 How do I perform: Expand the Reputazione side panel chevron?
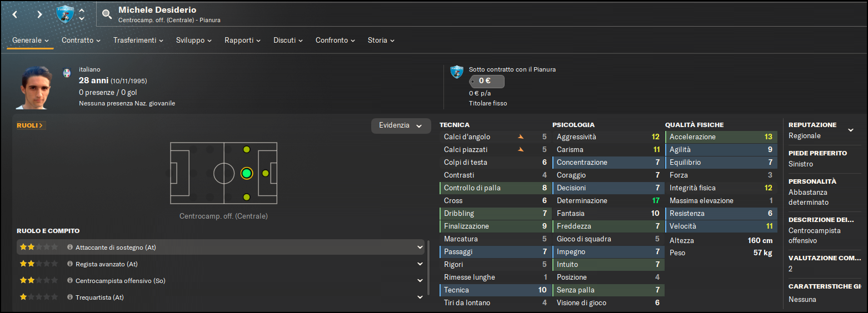[x=850, y=130]
